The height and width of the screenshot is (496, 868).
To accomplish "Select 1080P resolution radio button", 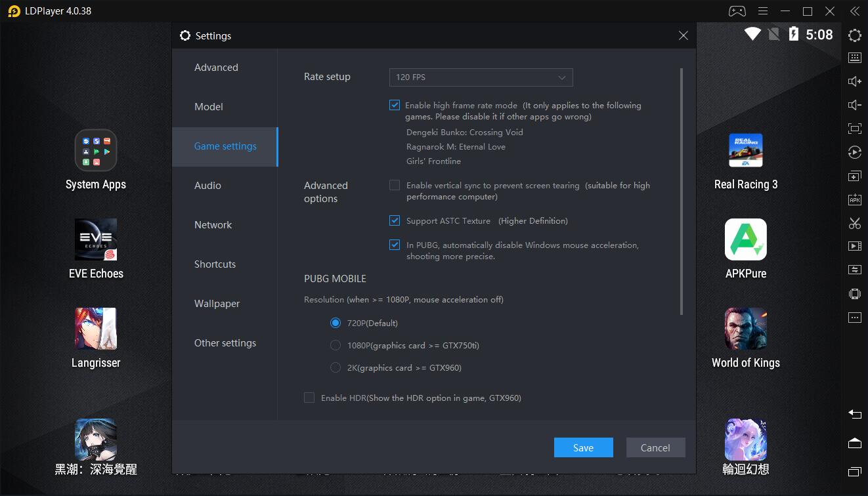I will tap(336, 345).
